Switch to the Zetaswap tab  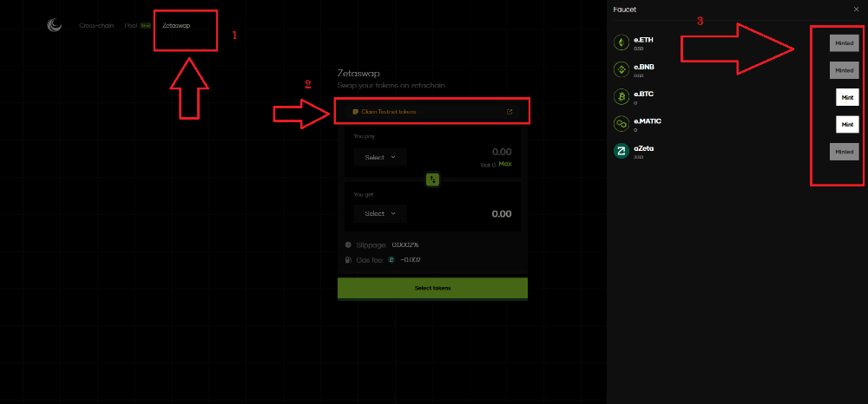coord(176,26)
